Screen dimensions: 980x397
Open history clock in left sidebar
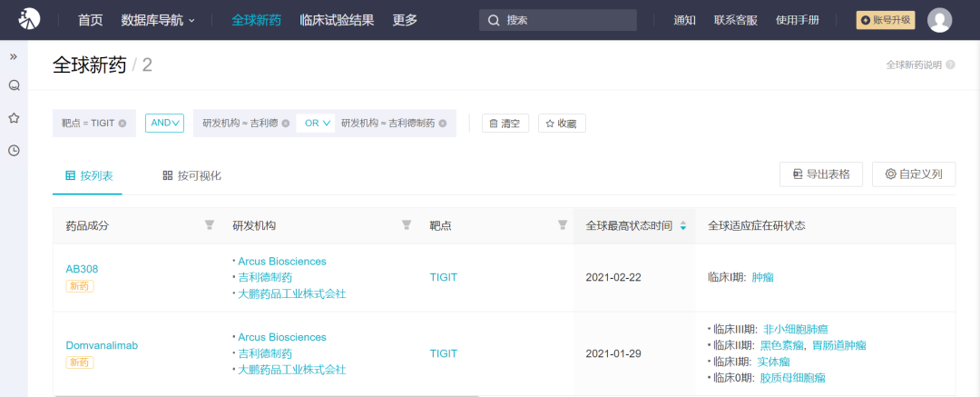[x=14, y=150]
